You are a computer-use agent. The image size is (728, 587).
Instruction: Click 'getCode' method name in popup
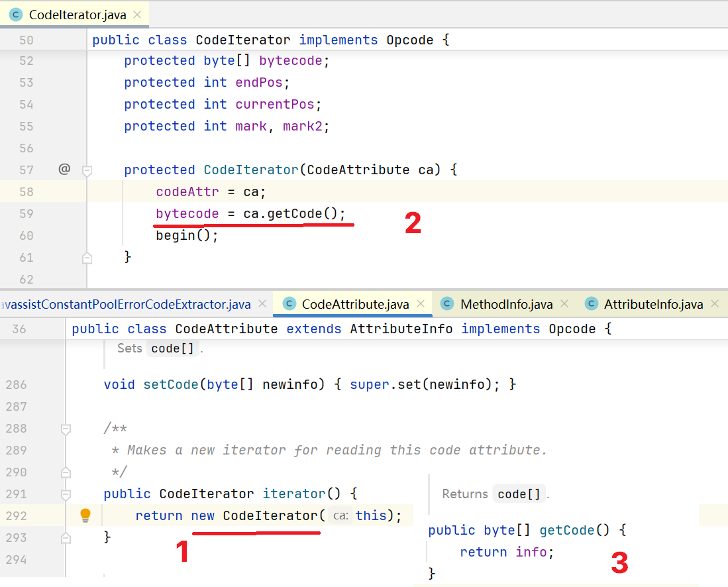pos(567,530)
